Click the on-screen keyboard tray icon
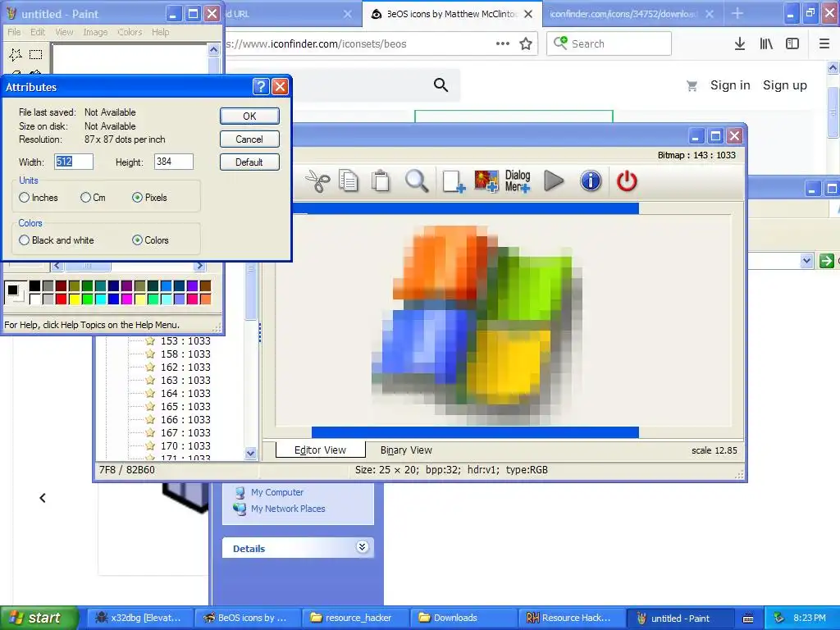This screenshot has width=840, height=630. (x=748, y=619)
